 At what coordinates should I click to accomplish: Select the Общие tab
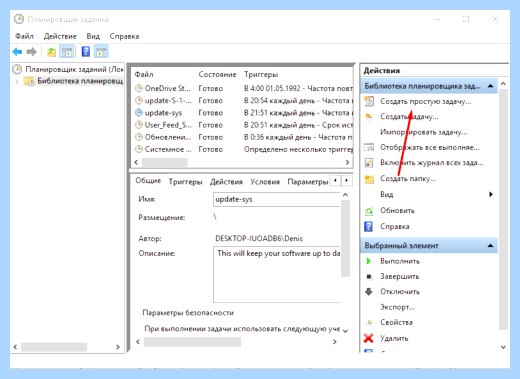[148, 180]
